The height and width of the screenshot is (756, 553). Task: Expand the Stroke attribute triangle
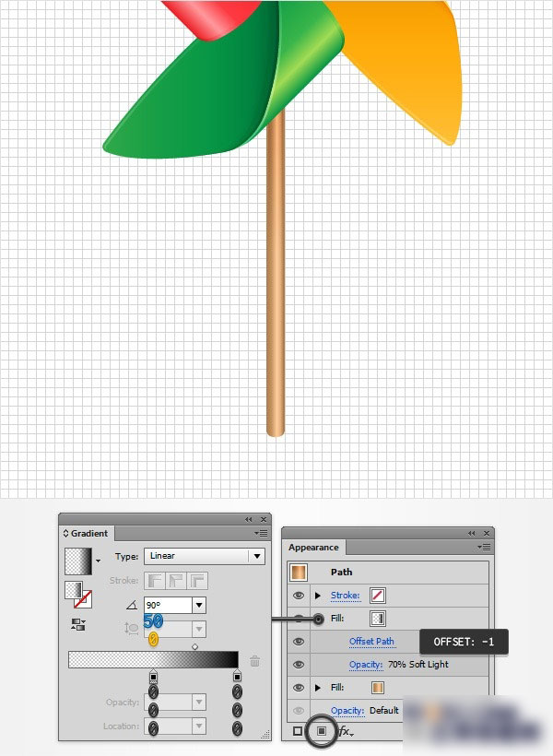pos(318,596)
